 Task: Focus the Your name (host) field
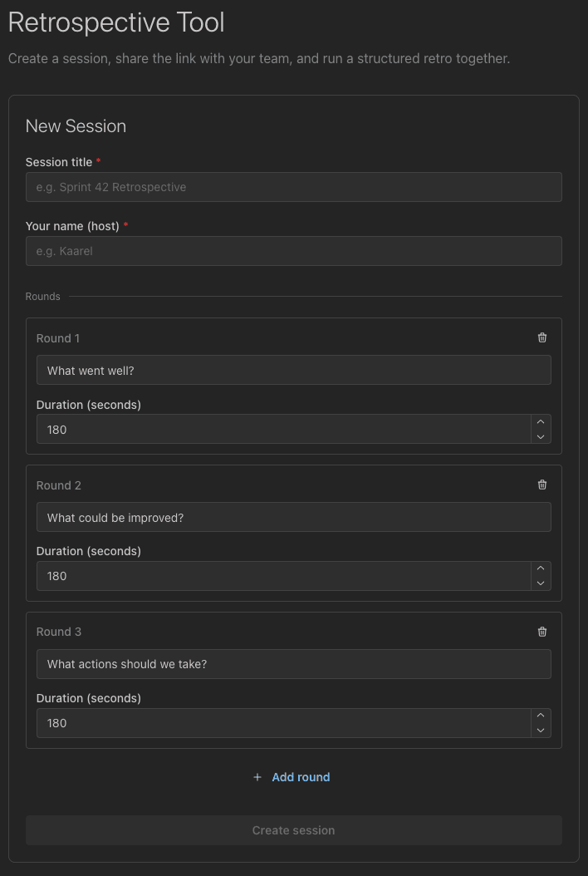pyautogui.click(x=293, y=251)
